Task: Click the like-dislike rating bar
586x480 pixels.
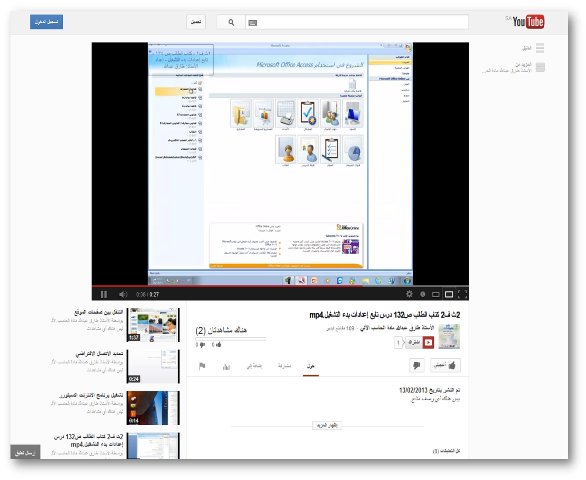Action: point(231,339)
